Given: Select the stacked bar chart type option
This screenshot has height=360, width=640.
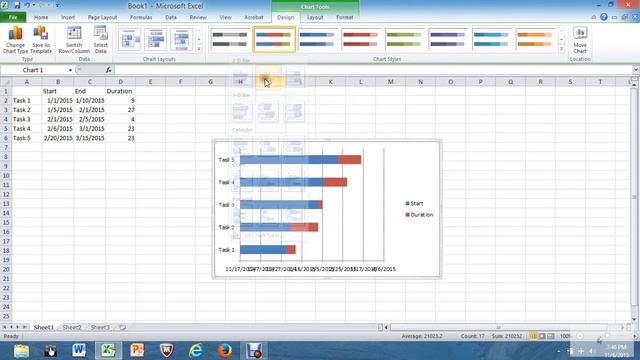Looking at the screenshot, I should pos(267,77).
